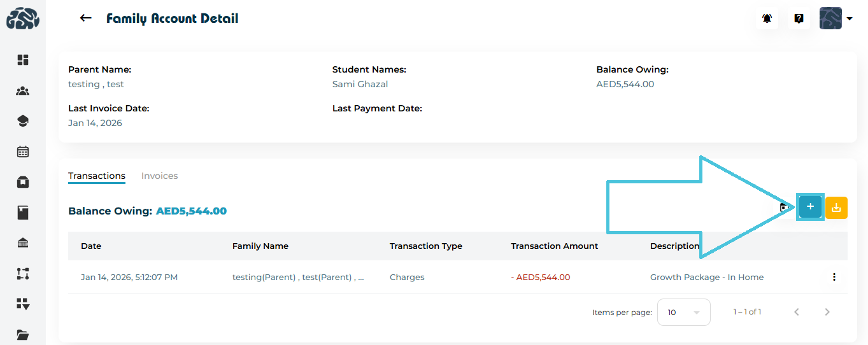Open the people group sidebar icon
The image size is (868, 345).
(23, 90)
